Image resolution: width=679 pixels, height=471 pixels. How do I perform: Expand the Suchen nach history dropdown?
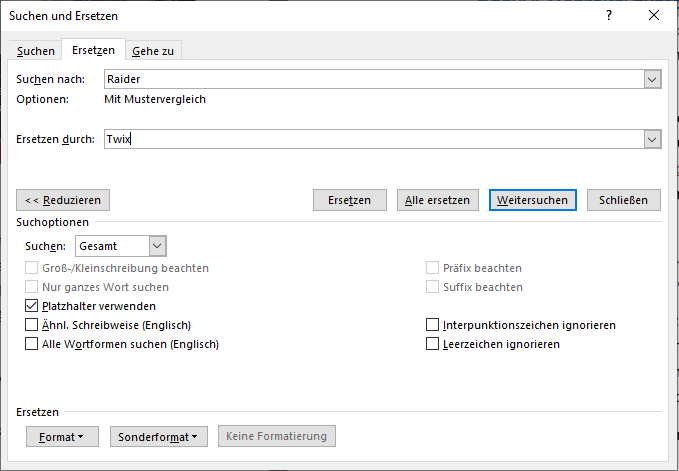(x=653, y=80)
